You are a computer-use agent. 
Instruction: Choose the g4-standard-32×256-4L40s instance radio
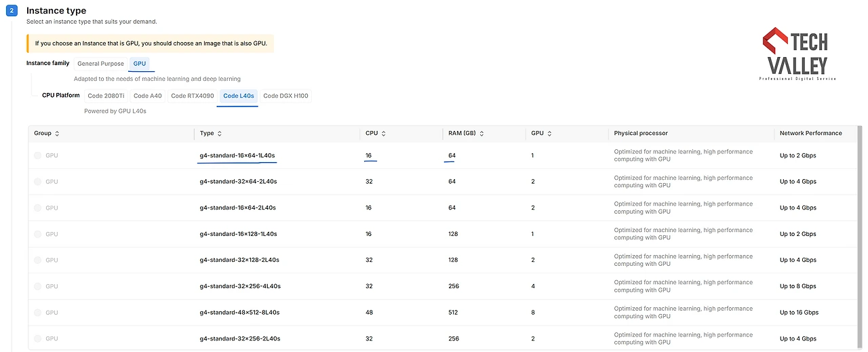click(x=37, y=286)
